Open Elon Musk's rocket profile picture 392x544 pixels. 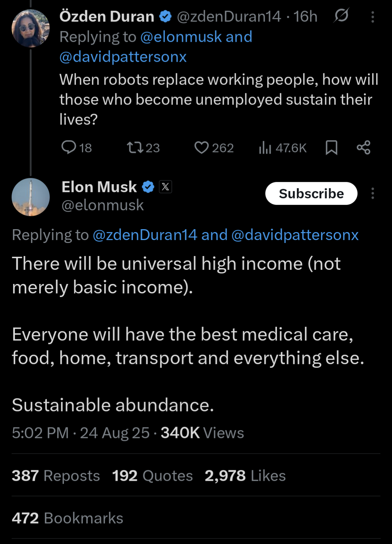click(x=31, y=197)
